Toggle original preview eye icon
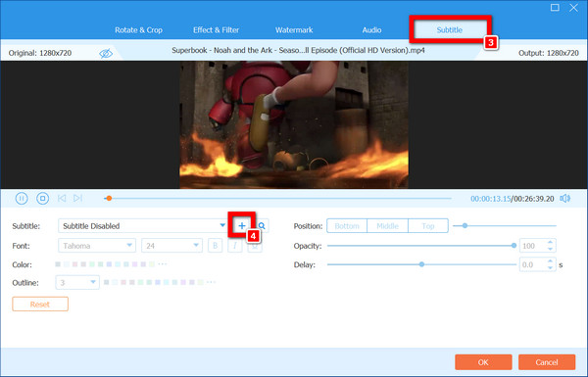The width and height of the screenshot is (588, 377). (106, 53)
